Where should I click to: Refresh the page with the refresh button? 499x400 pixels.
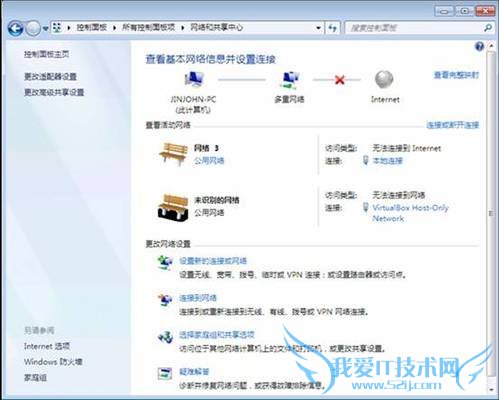[x=332, y=28]
